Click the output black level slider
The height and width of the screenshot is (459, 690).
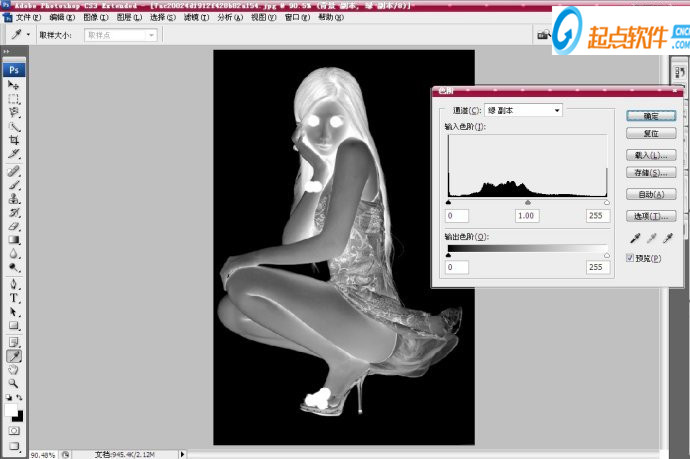(x=448, y=255)
